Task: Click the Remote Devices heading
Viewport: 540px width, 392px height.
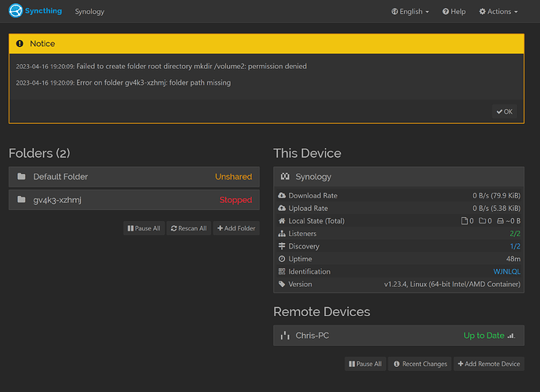Action: 322,311
